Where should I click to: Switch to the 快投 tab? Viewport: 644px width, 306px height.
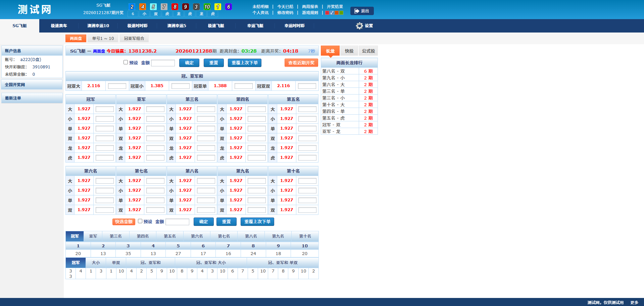click(349, 51)
